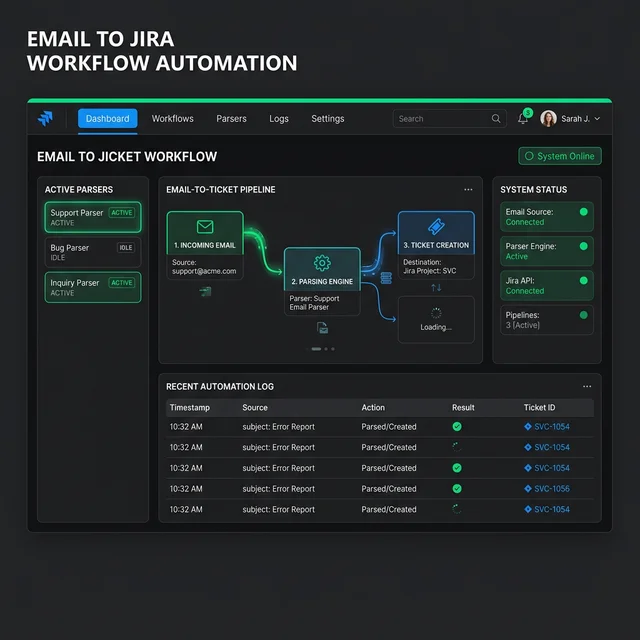Screen dimensions: 640x640
Task: Click Sarah J. profile avatar
Action: 548,119
